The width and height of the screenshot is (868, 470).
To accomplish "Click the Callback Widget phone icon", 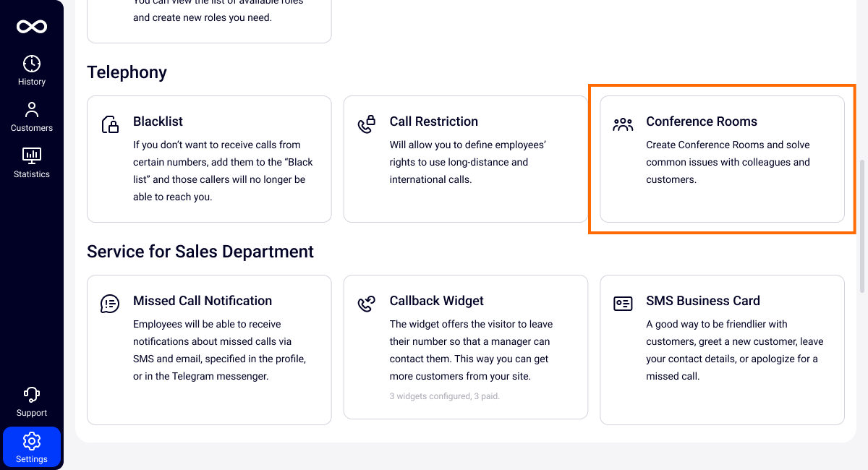I will [x=367, y=304].
